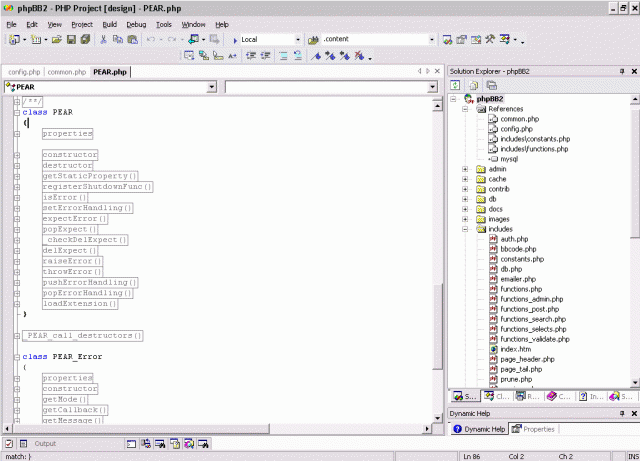This screenshot has height=461, width=640.
Task: Open the Local configuration dropdown
Action: [x=298, y=40]
